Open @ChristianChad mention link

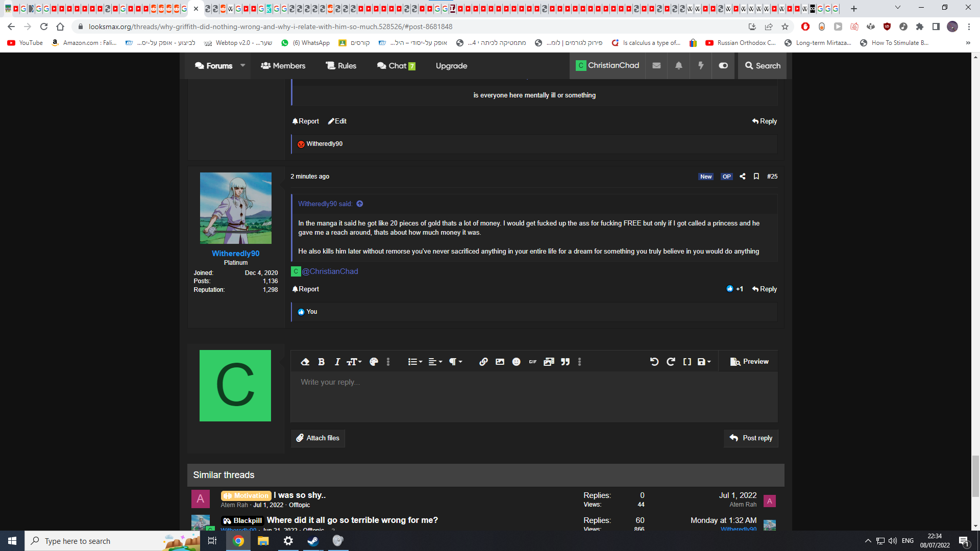click(330, 271)
